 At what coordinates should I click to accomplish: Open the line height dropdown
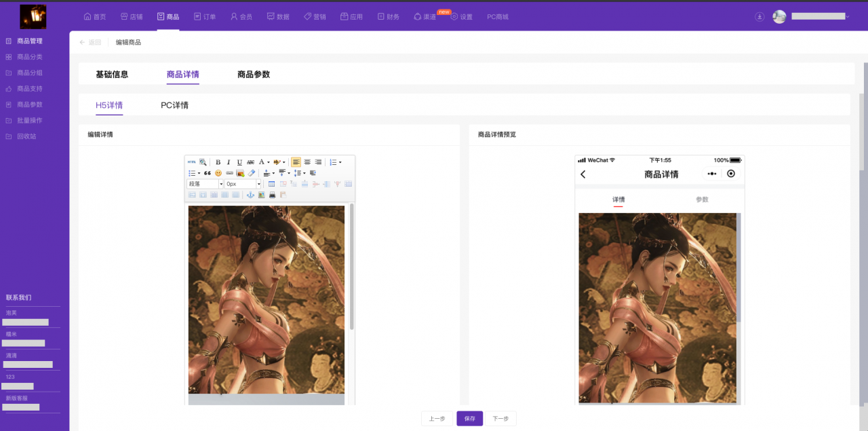click(304, 173)
